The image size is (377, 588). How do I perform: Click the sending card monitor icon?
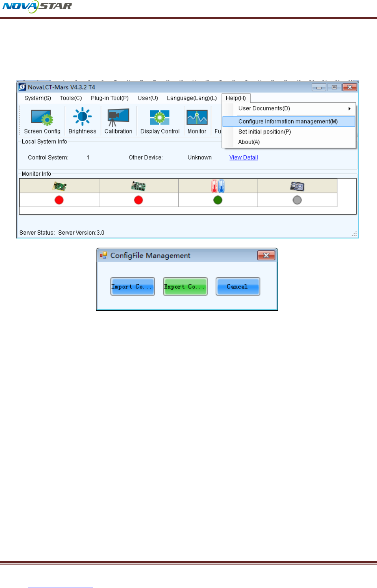[x=59, y=186]
